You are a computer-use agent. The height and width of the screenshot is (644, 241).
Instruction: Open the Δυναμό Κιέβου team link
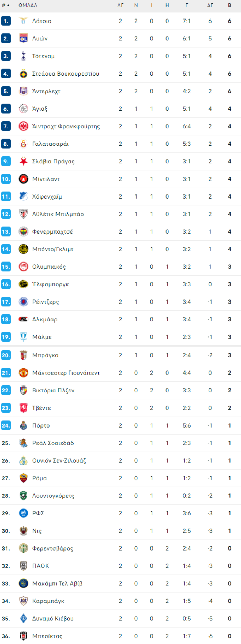click(53, 619)
